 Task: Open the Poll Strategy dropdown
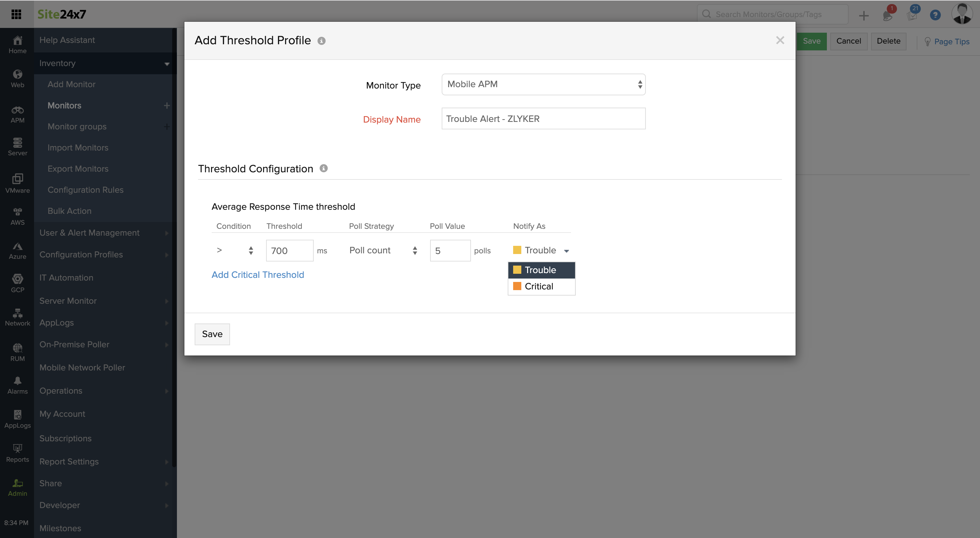click(x=383, y=250)
